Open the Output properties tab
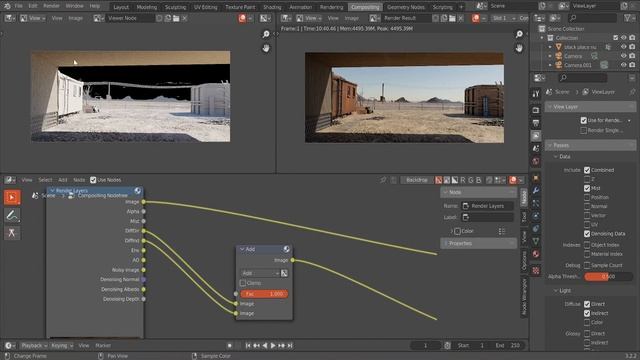The width and height of the screenshot is (640, 360). point(536,123)
